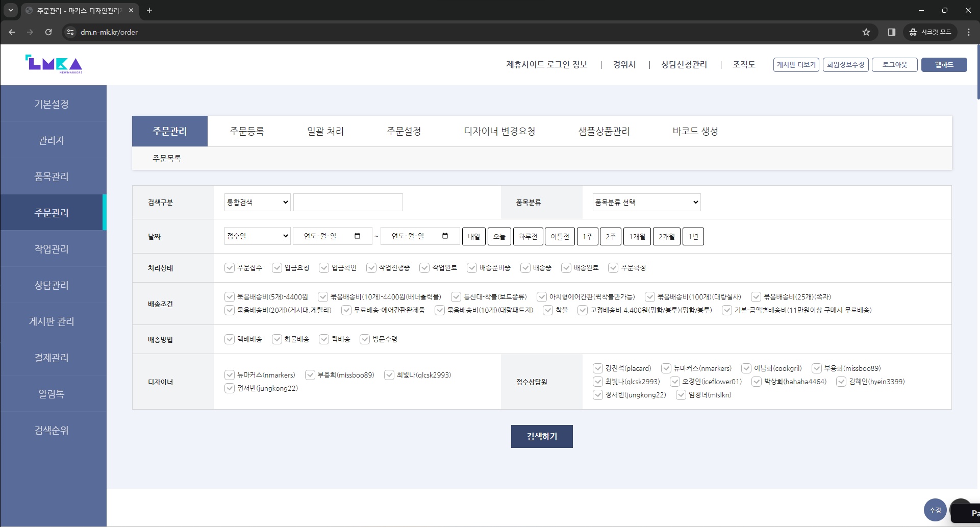
Task: Click the 웹하드 button
Action: click(944, 65)
